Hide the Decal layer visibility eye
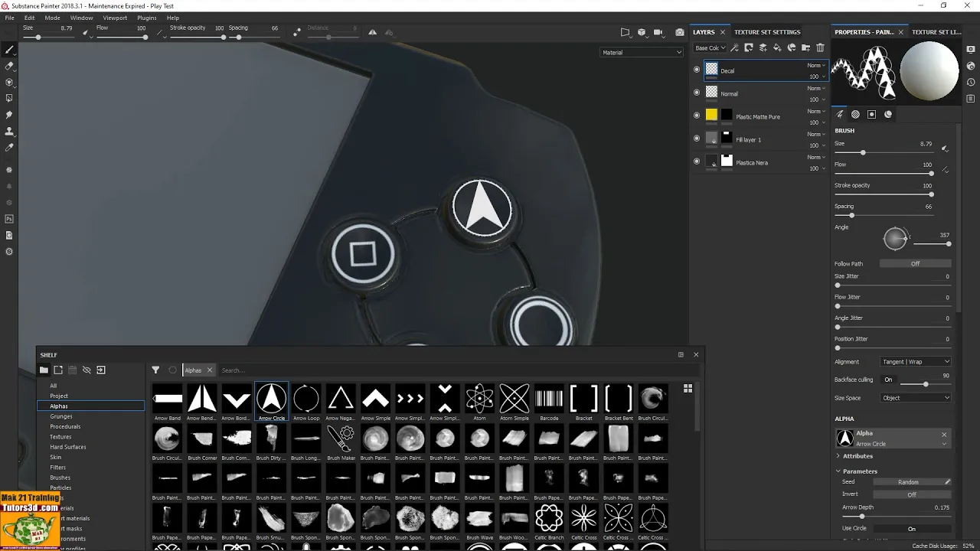This screenshot has width=980, height=551. point(697,70)
